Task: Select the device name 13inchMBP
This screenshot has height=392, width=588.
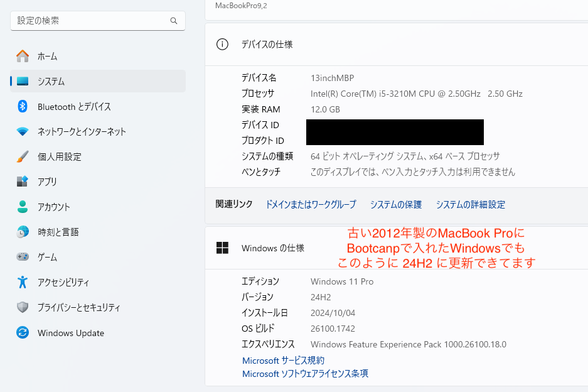Action: (x=332, y=78)
